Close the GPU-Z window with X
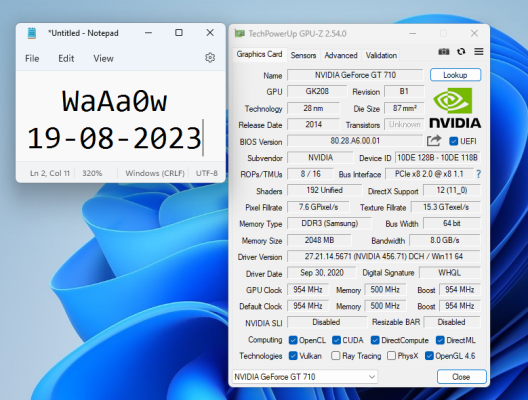 474,33
